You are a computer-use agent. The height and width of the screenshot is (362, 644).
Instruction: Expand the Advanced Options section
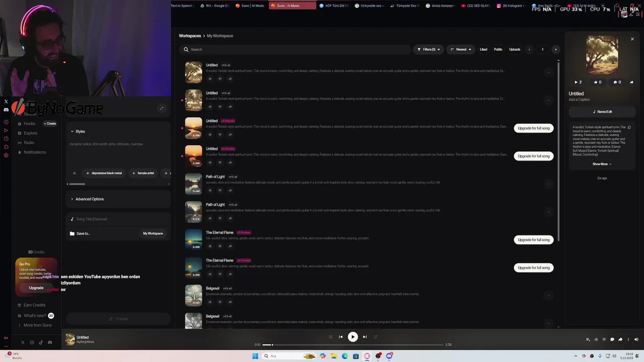(x=87, y=199)
